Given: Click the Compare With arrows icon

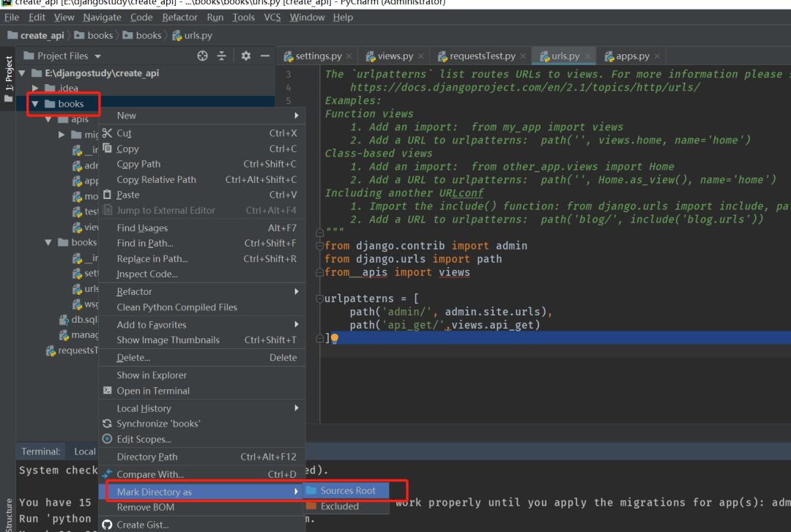Looking at the screenshot, I should tap(107, 474).
